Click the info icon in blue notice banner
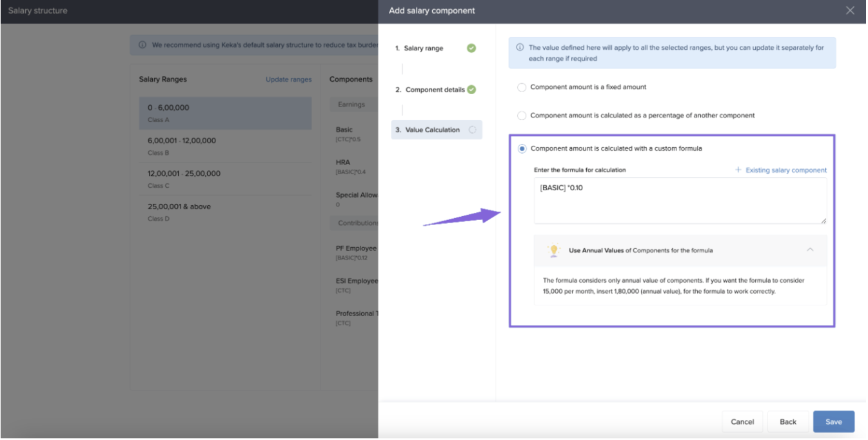The image size is (868, 440). (x=520, y=48)
